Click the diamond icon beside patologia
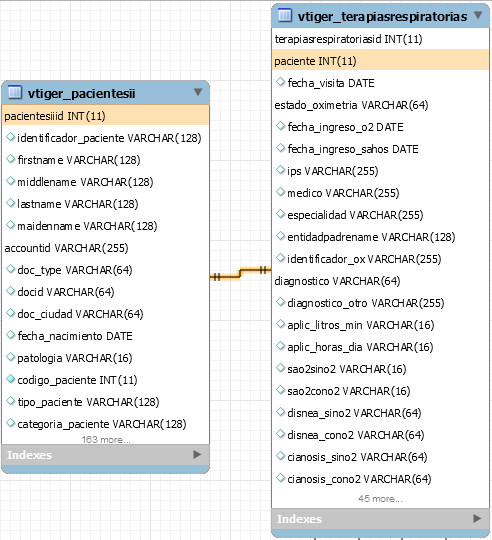This screenshot has width=492, height=540. (11, 357)
